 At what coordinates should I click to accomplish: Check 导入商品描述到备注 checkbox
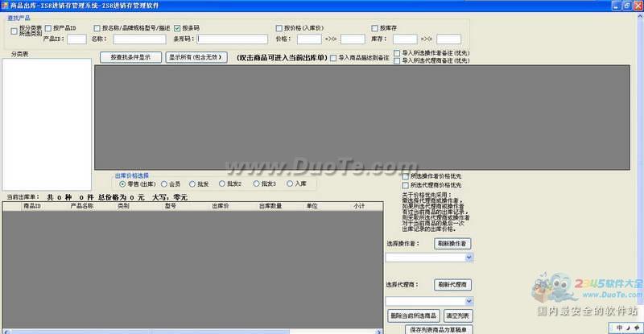coord(333,58)
